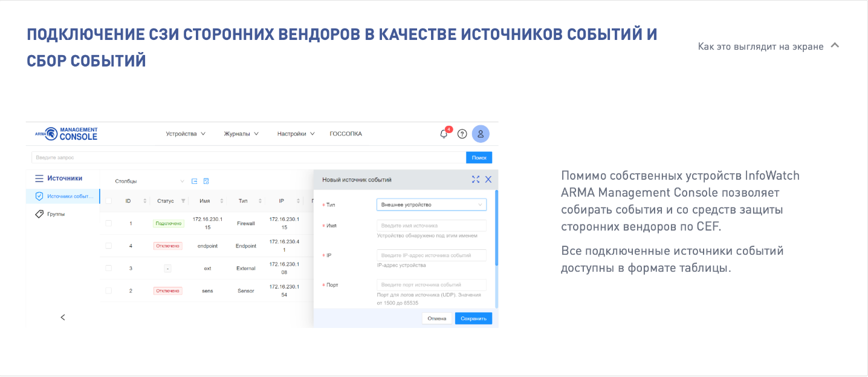This screenshot has width=868, height=377.
Task: Click the save-table icon beside the export icon
Action: pos(206,181)
